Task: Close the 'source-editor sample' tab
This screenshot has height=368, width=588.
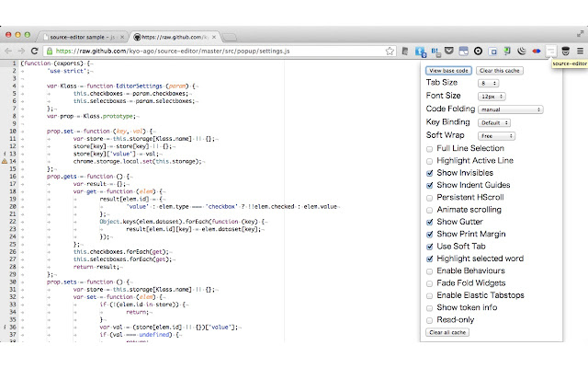Action: click(x=122, y=37)
